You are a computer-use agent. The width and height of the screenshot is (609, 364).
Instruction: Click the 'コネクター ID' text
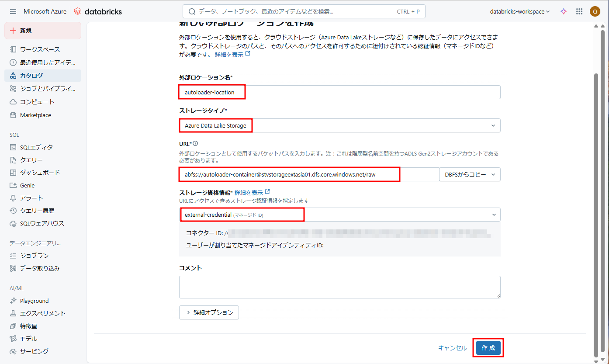[204, 233]
